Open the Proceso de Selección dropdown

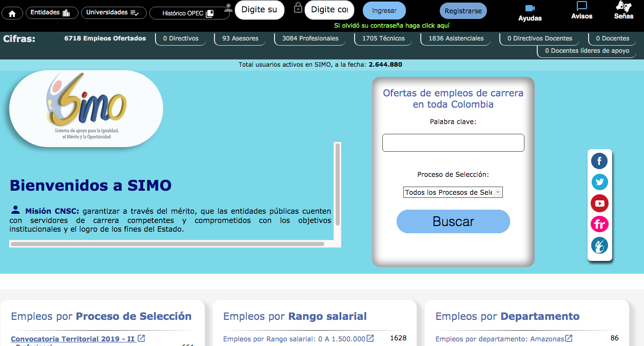453,192
